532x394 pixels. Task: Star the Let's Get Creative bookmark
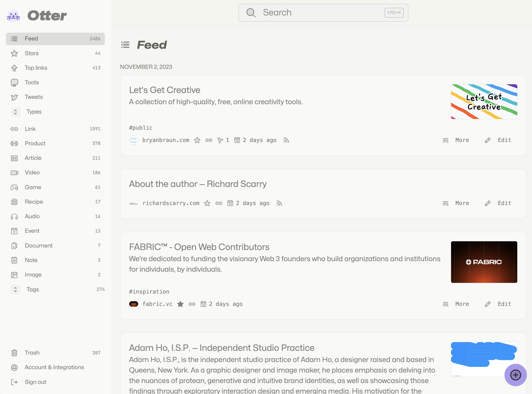[197, 140]
